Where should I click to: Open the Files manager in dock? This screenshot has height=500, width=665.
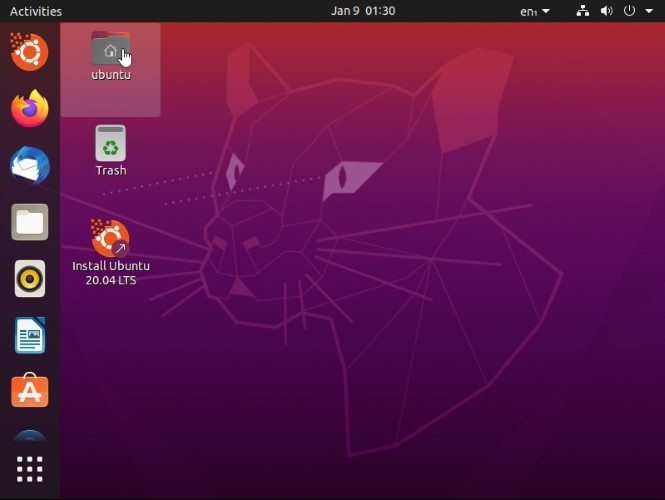(x=29, y=222)
